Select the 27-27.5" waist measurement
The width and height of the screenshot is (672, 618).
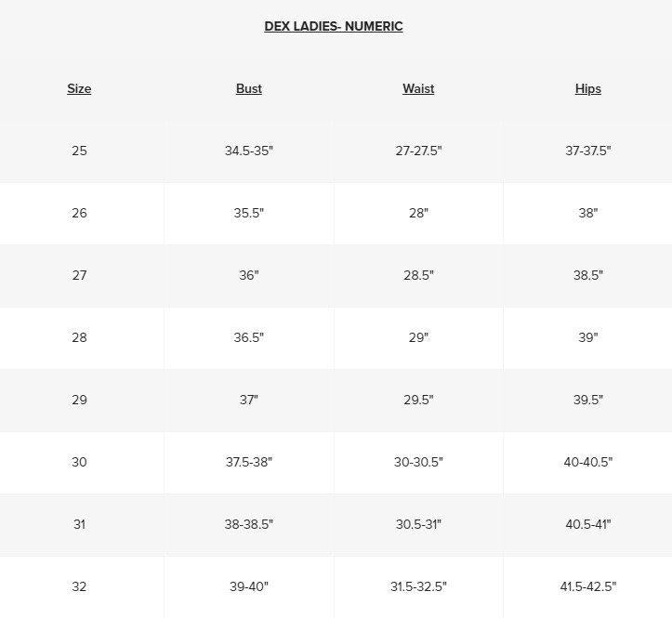click(418, 151)
